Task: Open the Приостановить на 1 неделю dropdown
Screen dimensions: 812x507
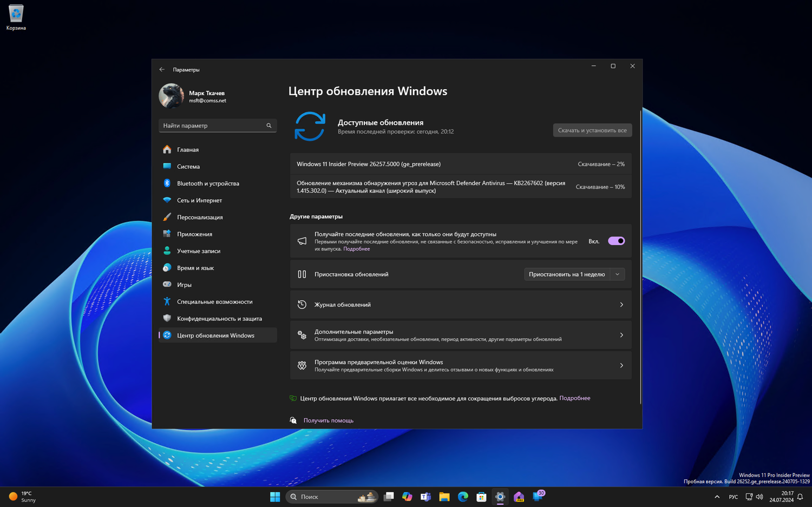Action: click(617, 274)
